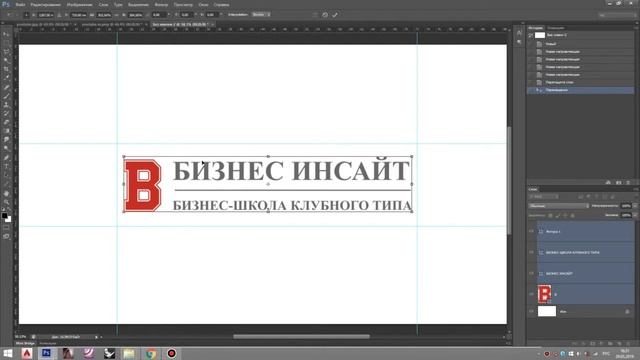Open the layer opacity slider dropdown
Image resolution: width=640 pixels, height=360 pixels.
[635, 206]
